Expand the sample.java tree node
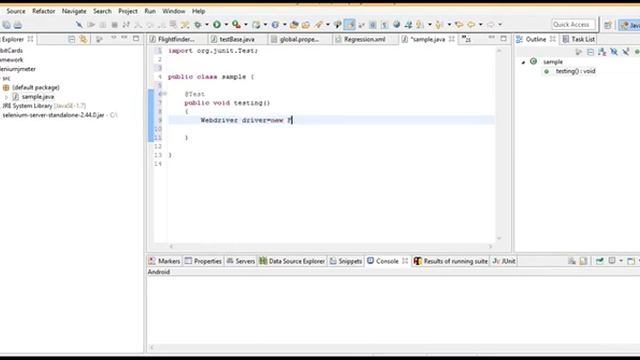The width and height of the screenshot is (640, 360). 6,97
